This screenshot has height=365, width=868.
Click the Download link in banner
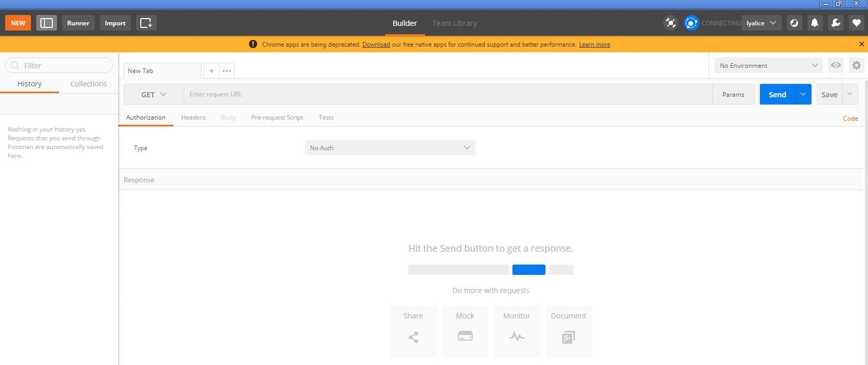coord(376,45)
